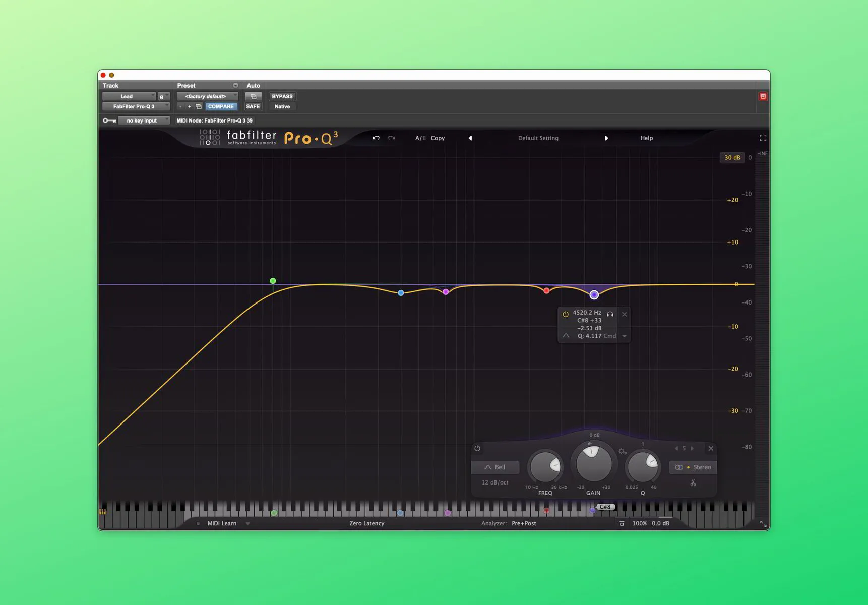This screenshot has width=868, height=605.
Task: Toggle automation SAFE button
Action: [x=253, y=106]
